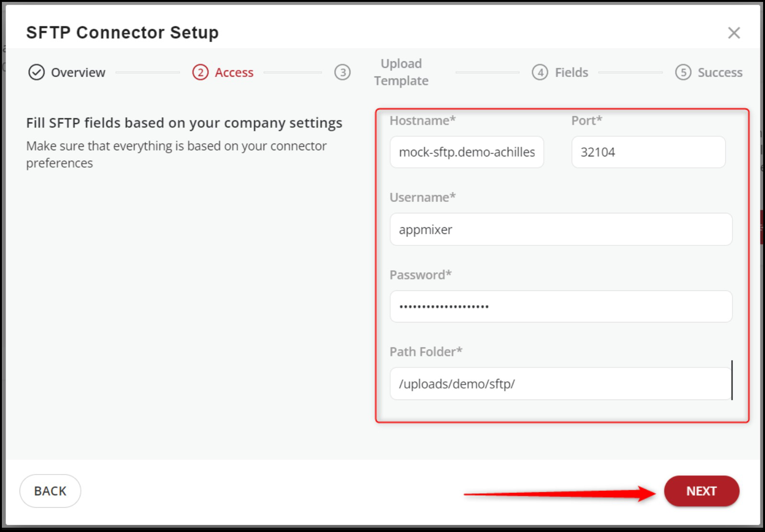Focus the Hostname input field

[466, 152]
